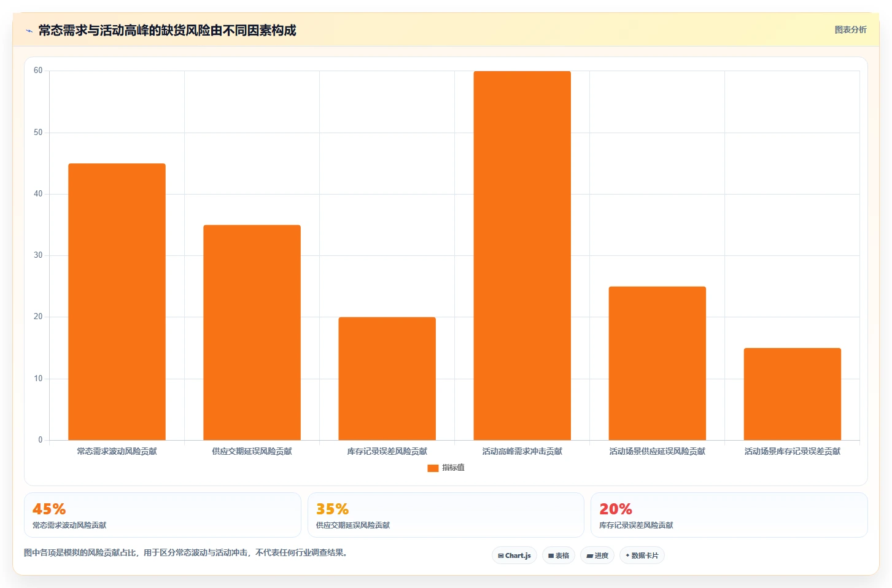Click the 图表分析 label in header
892x588 pixels.
(x=850, y=29)
